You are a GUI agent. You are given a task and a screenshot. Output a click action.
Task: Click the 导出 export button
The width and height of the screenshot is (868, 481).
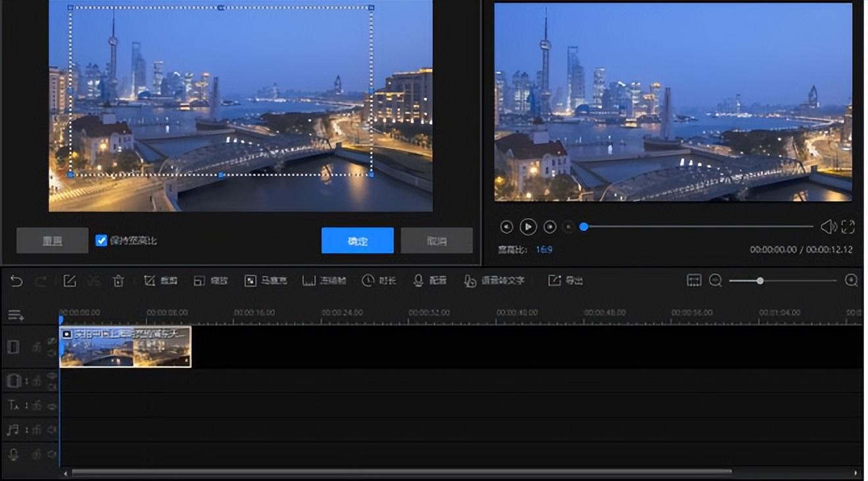tap(566, 281)
